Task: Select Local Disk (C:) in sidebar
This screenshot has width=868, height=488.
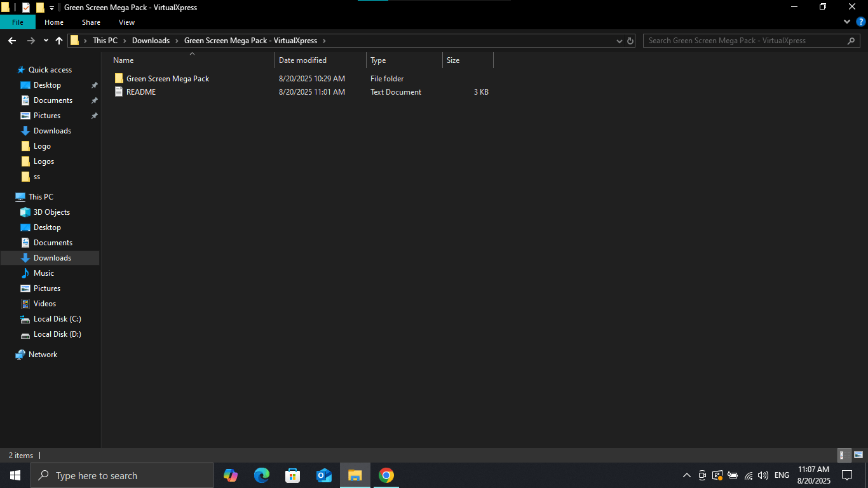Action: pos(57,319)
